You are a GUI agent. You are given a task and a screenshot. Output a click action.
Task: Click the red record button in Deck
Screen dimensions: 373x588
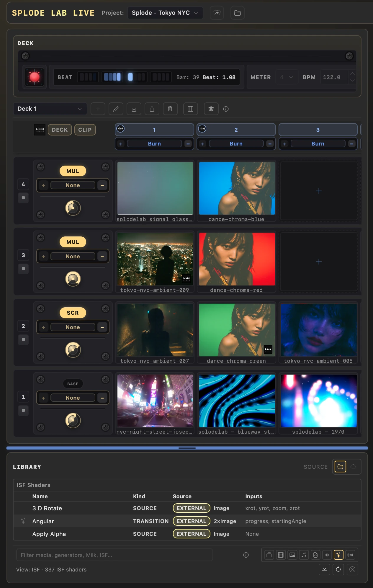pyautogui.click(x=35, y=77)
